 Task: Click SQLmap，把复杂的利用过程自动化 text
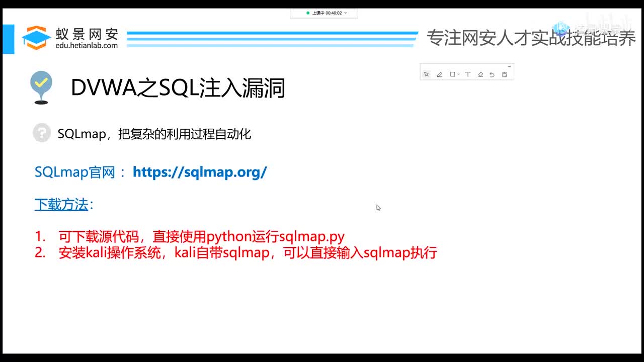click(154, 134)
